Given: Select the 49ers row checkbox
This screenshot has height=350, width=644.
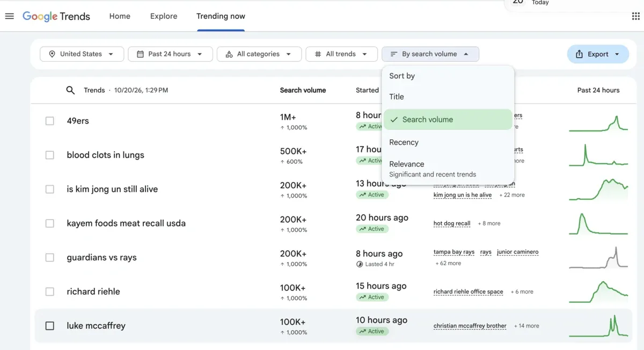Looking at the screenshot, I should click(50, 121).
